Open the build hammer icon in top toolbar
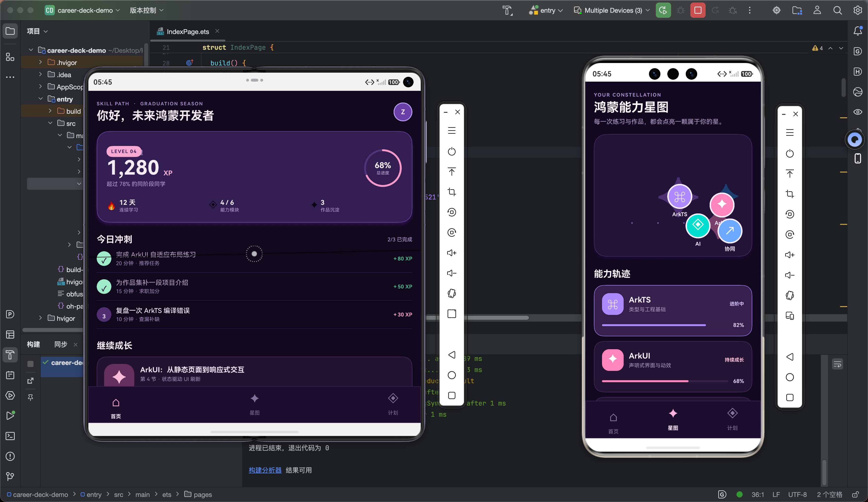868x502 pixels. coord(507,10)
